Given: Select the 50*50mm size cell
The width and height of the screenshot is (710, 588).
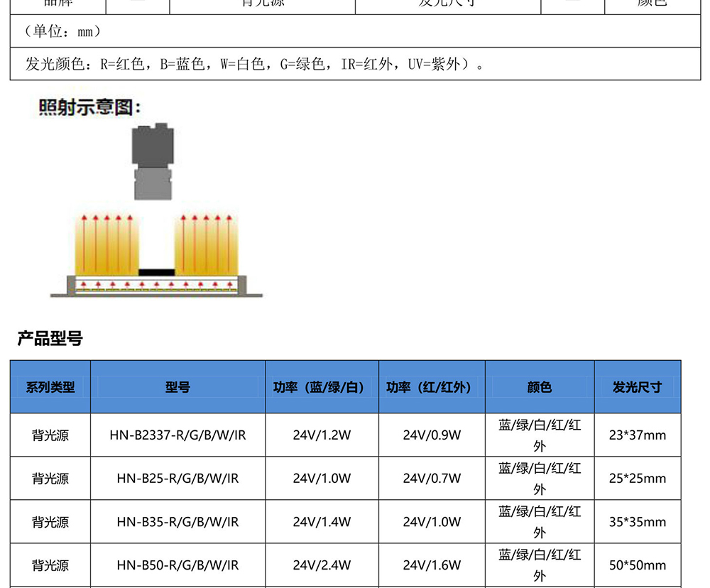Looking at the screenshot, I should pos(637,565).
